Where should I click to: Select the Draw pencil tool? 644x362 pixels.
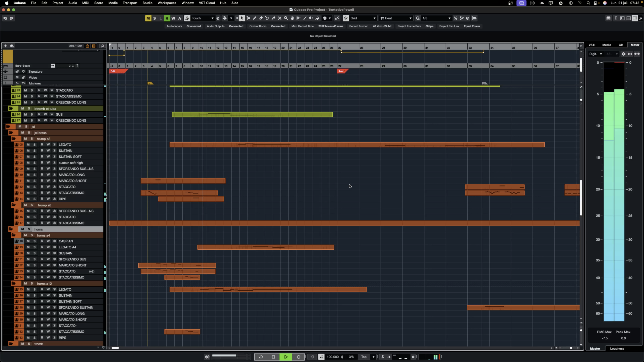[x=254, y=18]
